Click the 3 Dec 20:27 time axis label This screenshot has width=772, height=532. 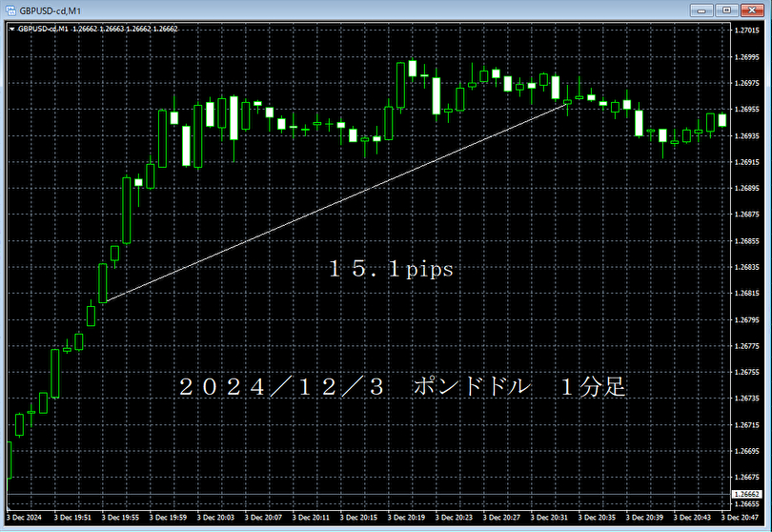click(x=501, y=518)
